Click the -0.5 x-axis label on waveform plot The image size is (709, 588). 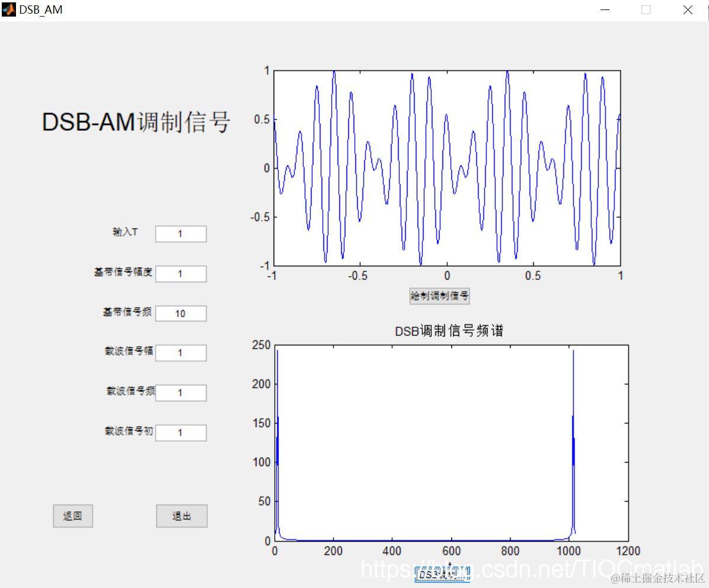(x=358, y=276)
